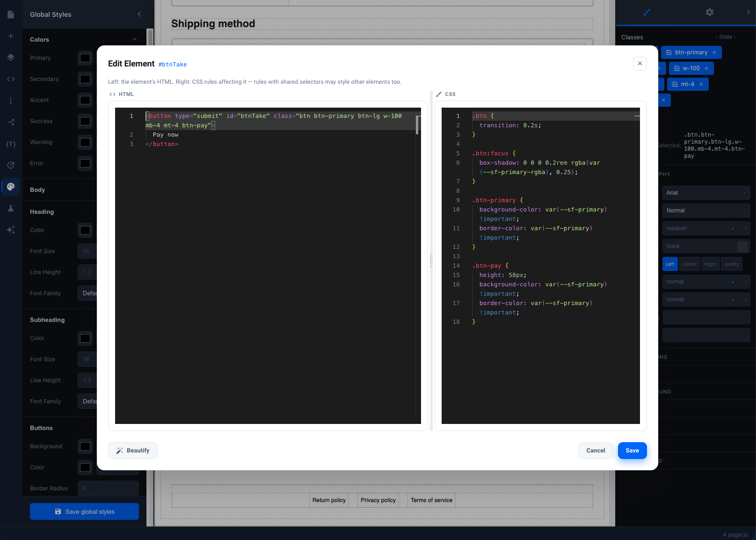Image resolution: width=756 pixels, height=540 pixels.
Task: Pick the Secondary color swatch
Action: [85, 79]
